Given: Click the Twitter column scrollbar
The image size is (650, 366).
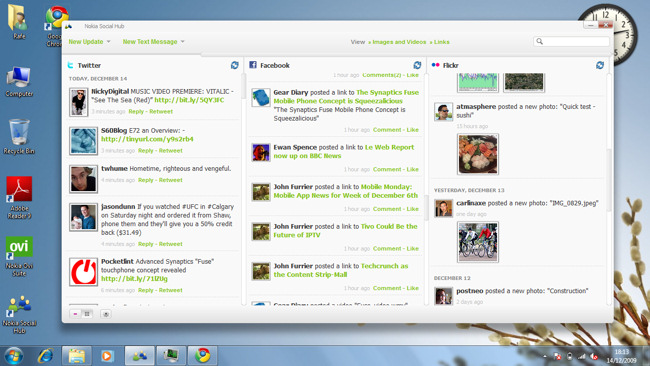Looking at the screenshot, I should [243, 86].
